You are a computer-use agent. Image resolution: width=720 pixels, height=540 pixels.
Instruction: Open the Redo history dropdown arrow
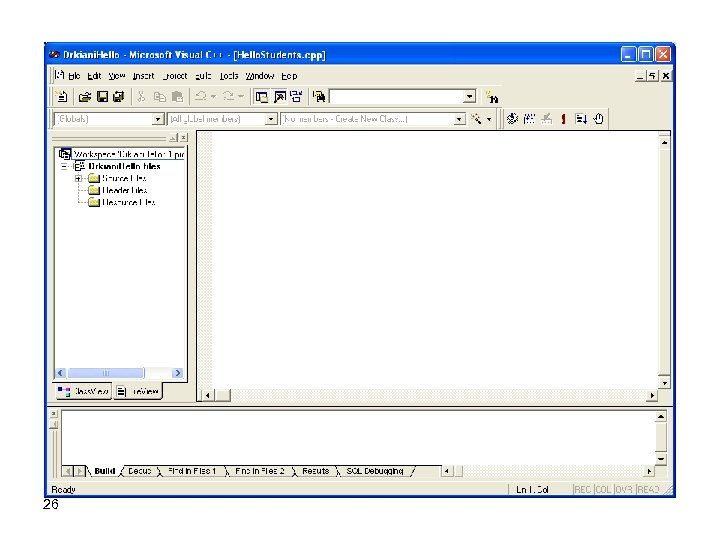pos(241,96)
